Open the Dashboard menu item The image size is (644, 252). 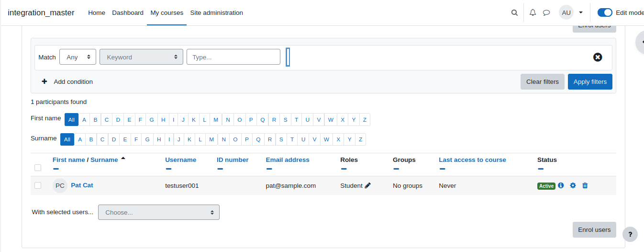(x=128, y=13)
